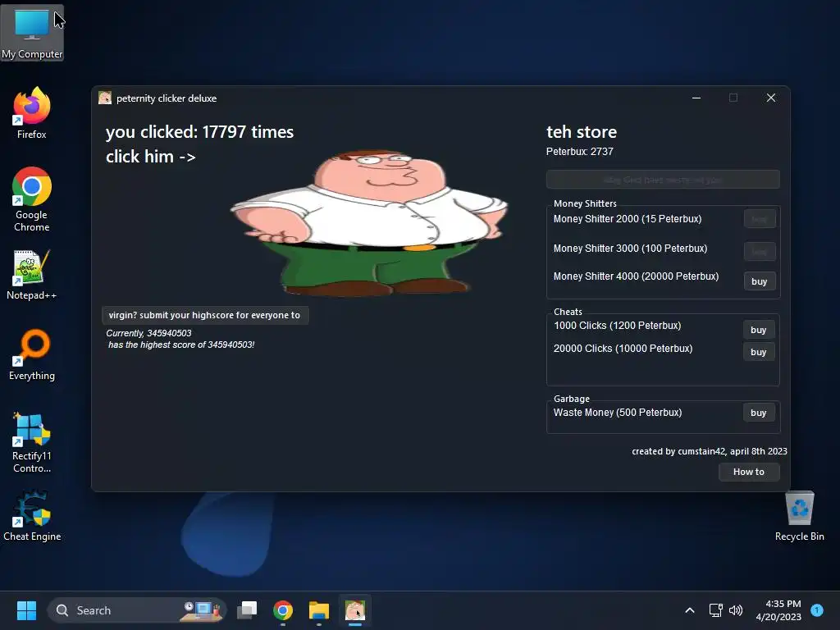The width and height of the screenshot is (840, 630).
Task: Click 'Money Shitter 2000 (15 Peterbux)' label
Action: tap(628, 219)
